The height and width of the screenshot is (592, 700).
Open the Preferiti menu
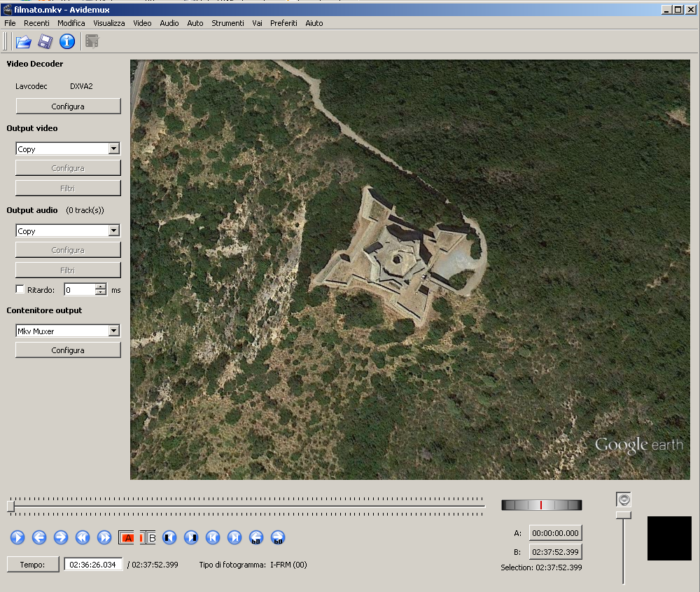click(283, 23)
